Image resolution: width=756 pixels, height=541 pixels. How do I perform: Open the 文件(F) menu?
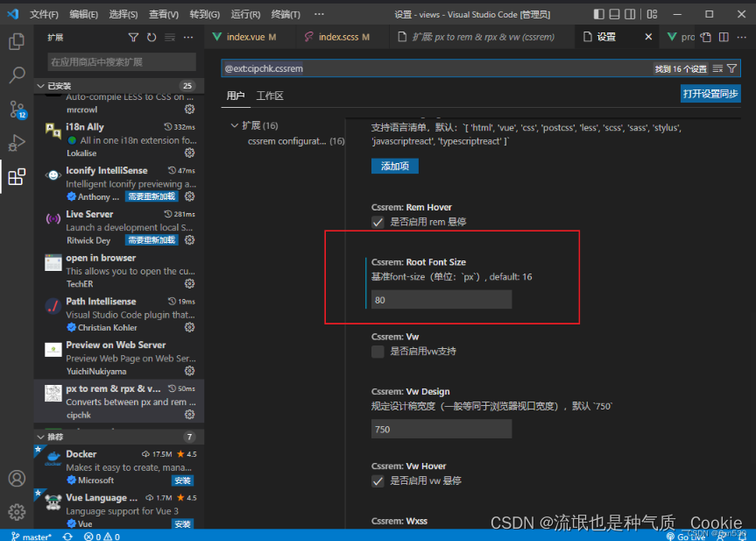pyautogui.click(x=44, y=15)
